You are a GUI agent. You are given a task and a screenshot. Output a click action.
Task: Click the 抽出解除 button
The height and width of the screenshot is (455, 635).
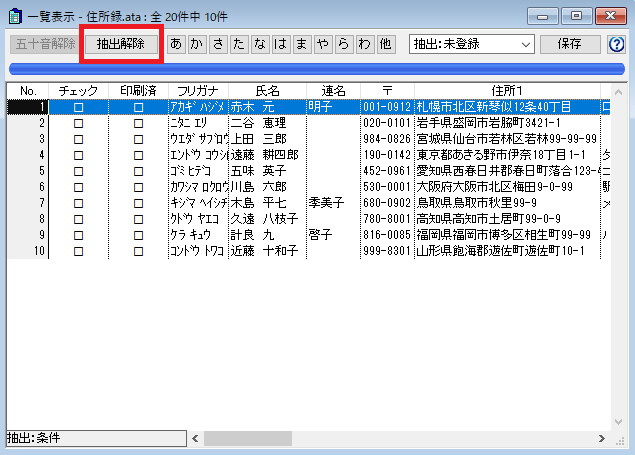[120, 44]
